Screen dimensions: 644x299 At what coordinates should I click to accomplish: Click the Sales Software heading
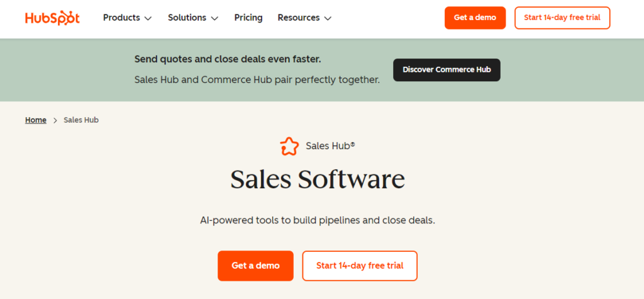318,180
